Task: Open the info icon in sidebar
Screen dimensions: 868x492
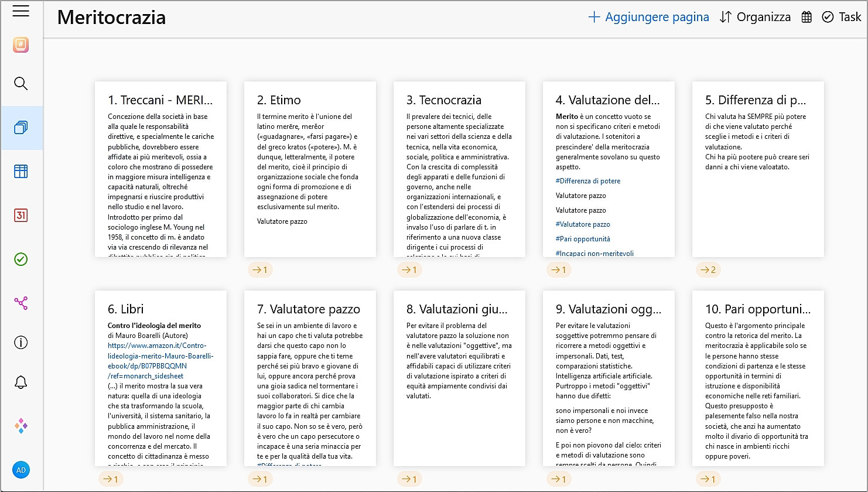Action: (20, 343)
